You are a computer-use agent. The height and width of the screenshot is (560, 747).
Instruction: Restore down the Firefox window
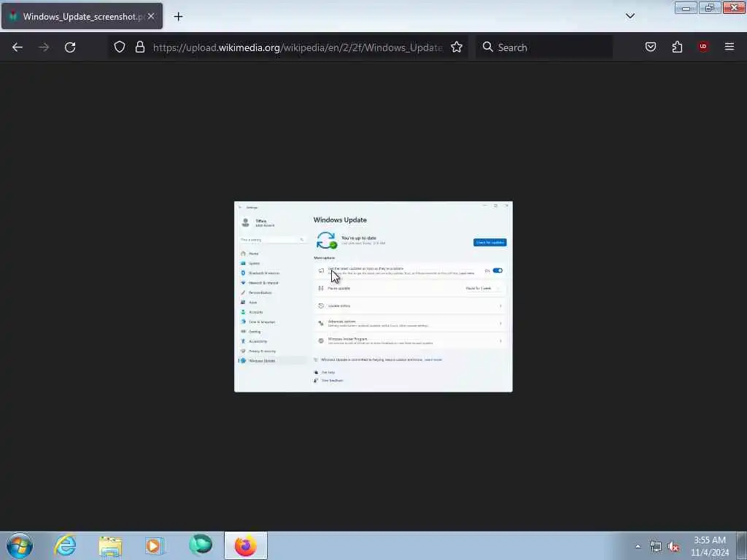click(x=710, y=7)
